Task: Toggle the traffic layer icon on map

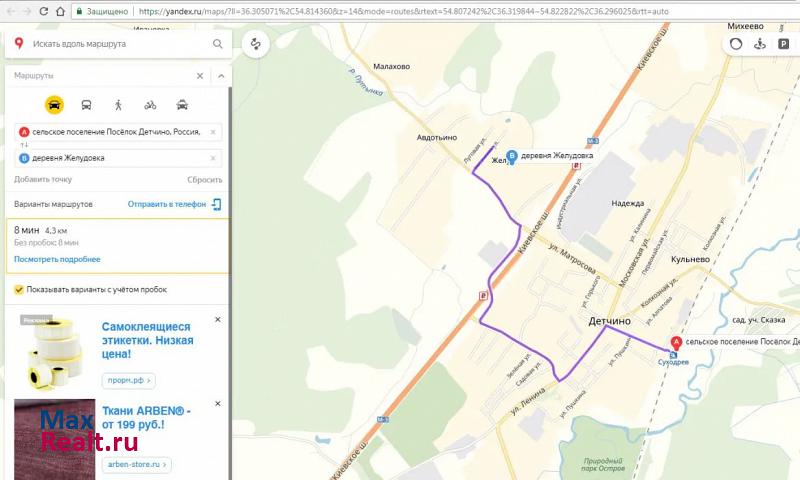Action: point(736,44)
